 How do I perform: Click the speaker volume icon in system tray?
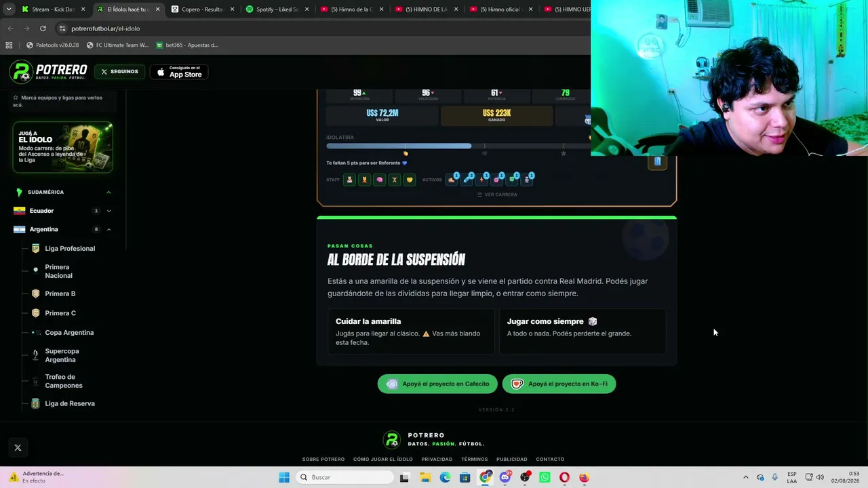tap(820, 477)
